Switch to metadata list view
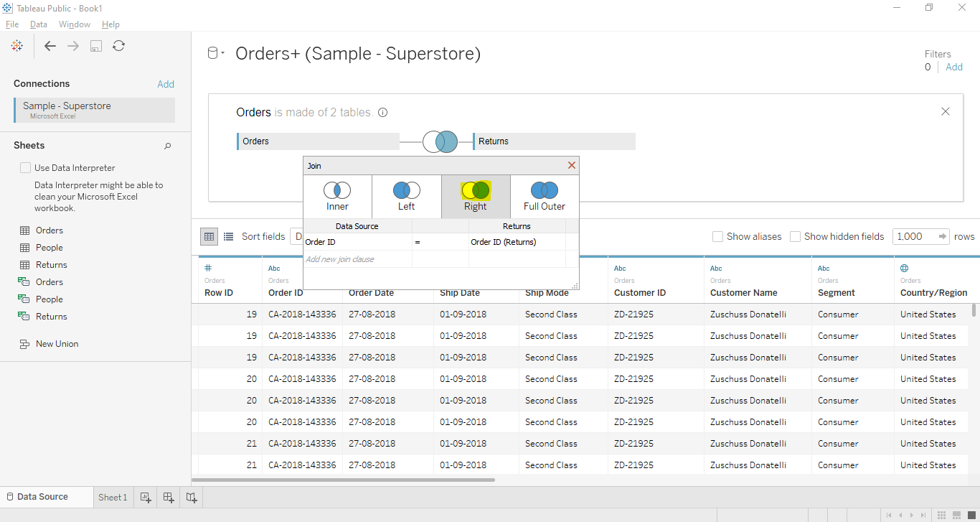The height and width of the screenshot is (522, 980). coord(229,236)
